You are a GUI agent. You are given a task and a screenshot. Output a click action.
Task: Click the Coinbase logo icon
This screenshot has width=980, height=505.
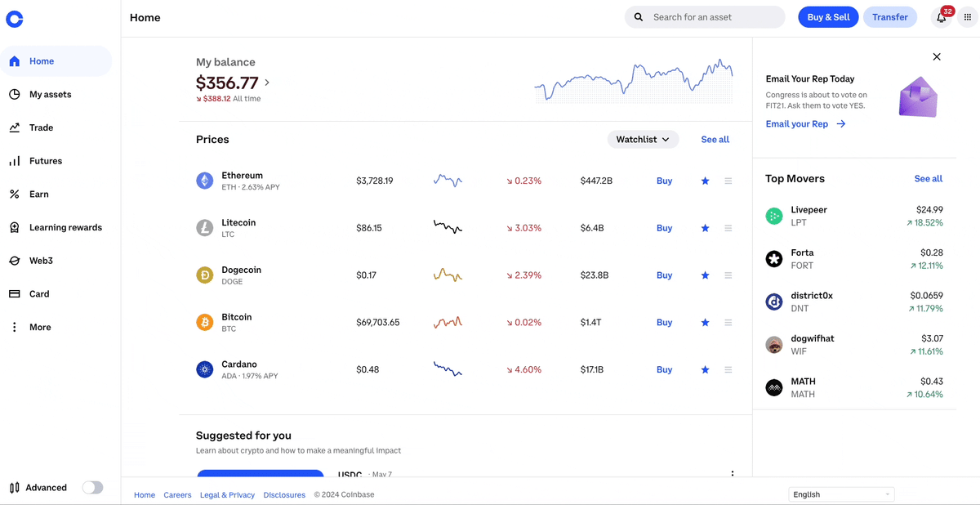[14, 19]
